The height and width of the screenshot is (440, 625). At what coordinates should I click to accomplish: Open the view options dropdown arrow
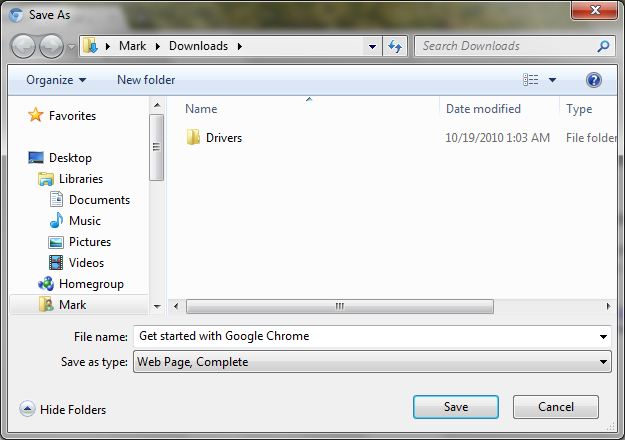point(552,80)
